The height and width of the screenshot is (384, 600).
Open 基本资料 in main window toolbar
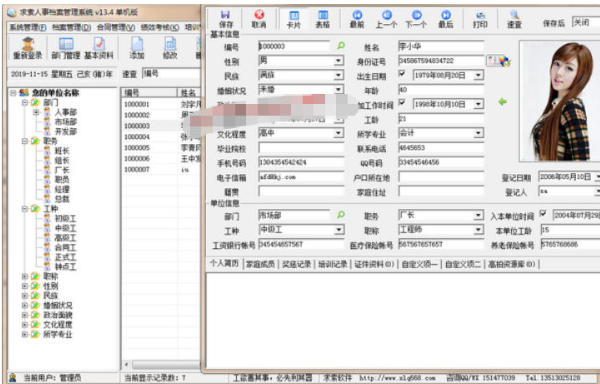99,49
